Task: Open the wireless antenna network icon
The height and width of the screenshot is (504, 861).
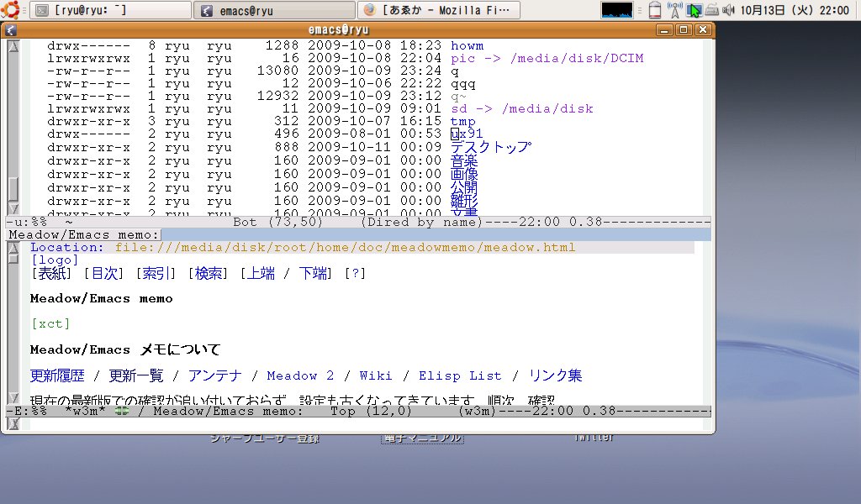Action: pyautogui.click(x=674, y=10)
